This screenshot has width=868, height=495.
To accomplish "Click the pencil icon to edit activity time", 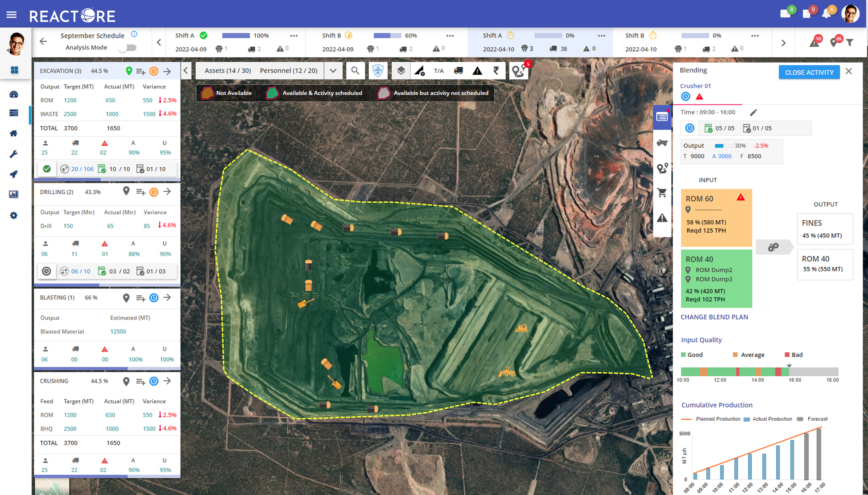I will point(753,112).
